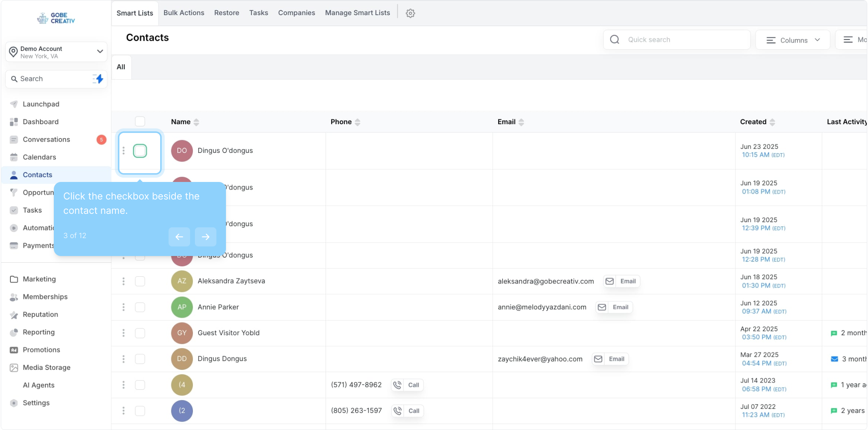Toggle the select-all checkbox in table header
This screenshot has width=868, height=430.
click(x=140, y=121)
